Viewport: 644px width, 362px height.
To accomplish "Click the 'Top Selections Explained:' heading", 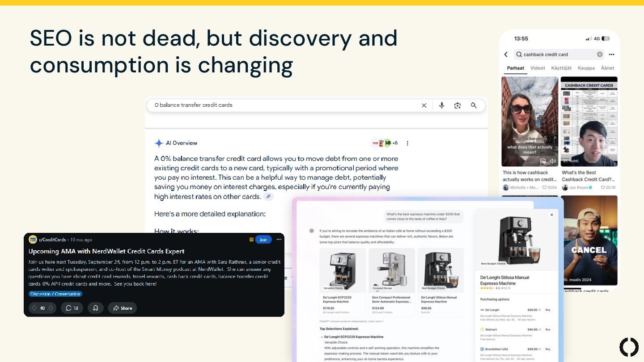I will coord(339,329).
